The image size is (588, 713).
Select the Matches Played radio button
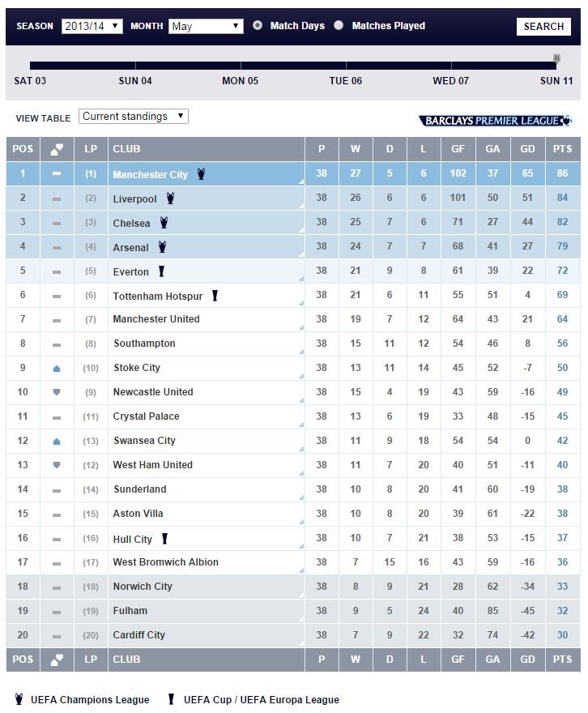point(339,25)
